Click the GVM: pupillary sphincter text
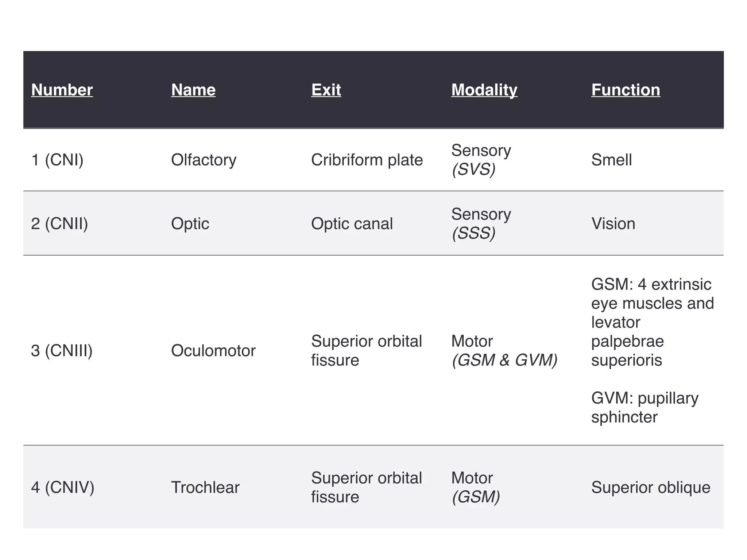 pyautogui.click(x=645, y=407)
